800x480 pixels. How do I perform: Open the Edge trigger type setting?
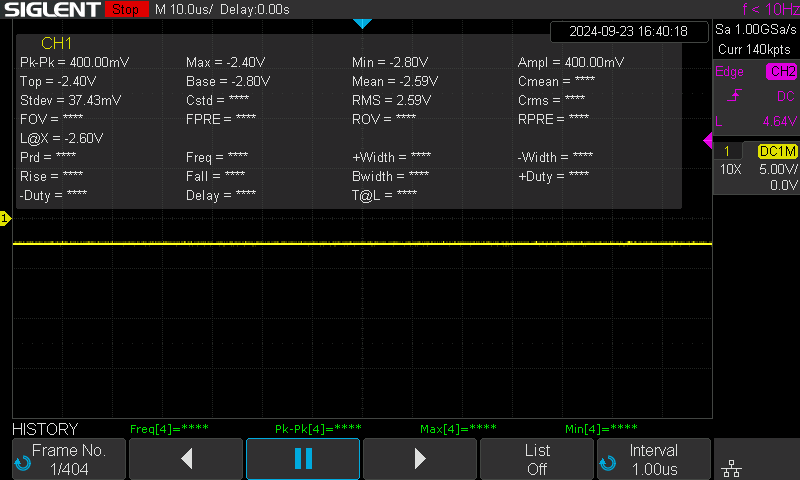(x=730, y=71)
